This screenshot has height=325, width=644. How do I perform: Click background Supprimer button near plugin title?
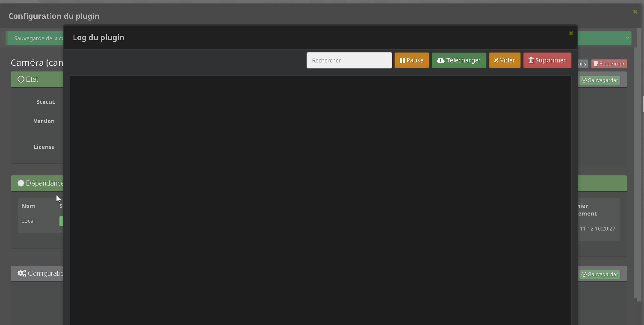click(x=609, y=64)
